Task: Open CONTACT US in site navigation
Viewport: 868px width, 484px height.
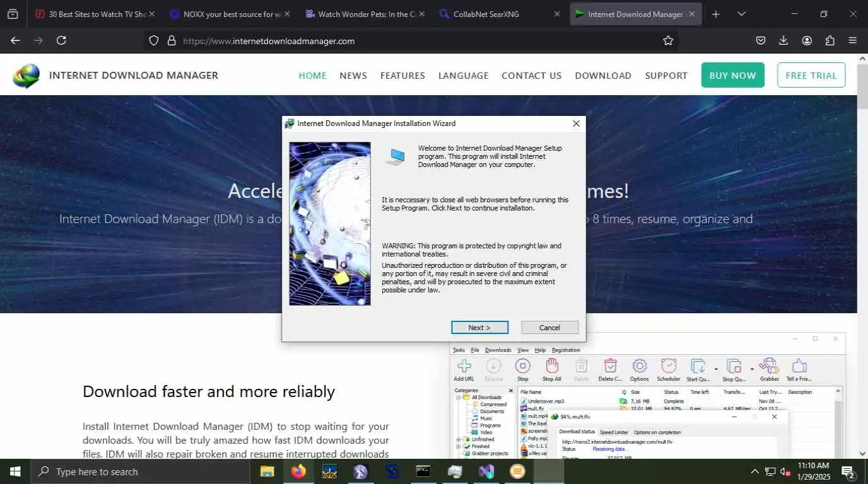Action: [532, 76]
